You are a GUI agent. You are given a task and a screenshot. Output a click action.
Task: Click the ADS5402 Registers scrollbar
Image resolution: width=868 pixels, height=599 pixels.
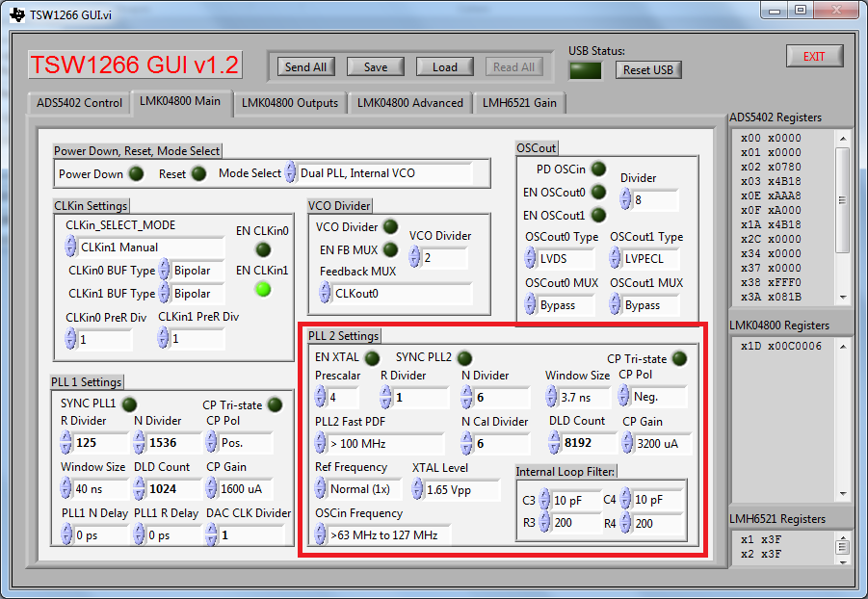point(843,200)
